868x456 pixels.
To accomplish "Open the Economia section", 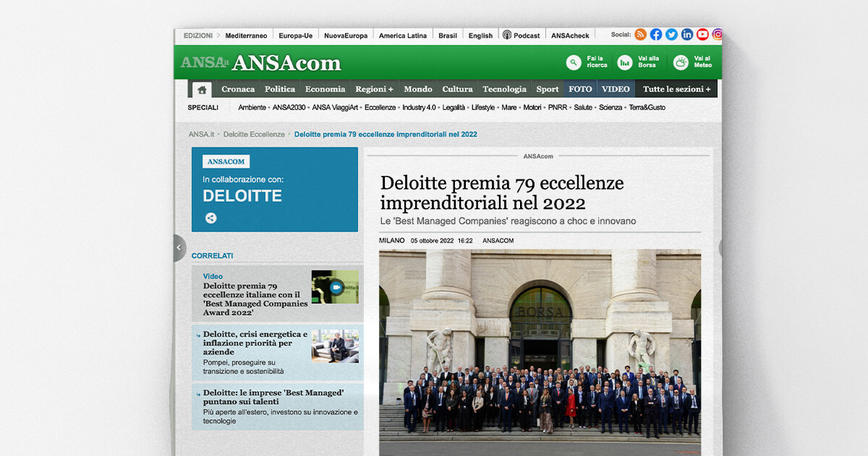I will pyautogui.click(x=325, y=89).
